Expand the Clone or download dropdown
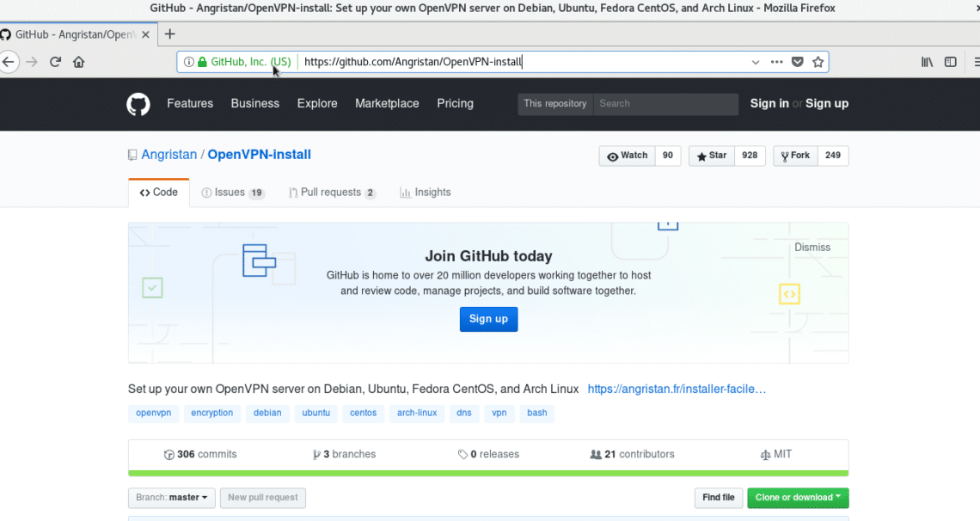This screenshot has width=980, height=521. click(x=798, y=498)
